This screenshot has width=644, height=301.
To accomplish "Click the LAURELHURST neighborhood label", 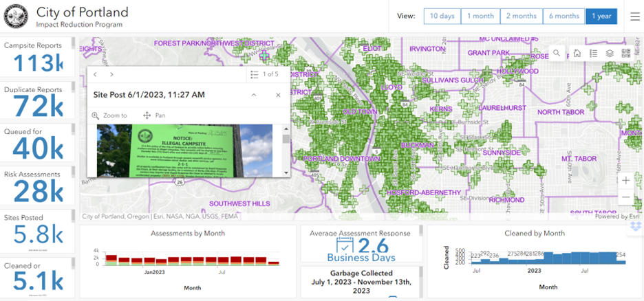I will coord(502,108).
